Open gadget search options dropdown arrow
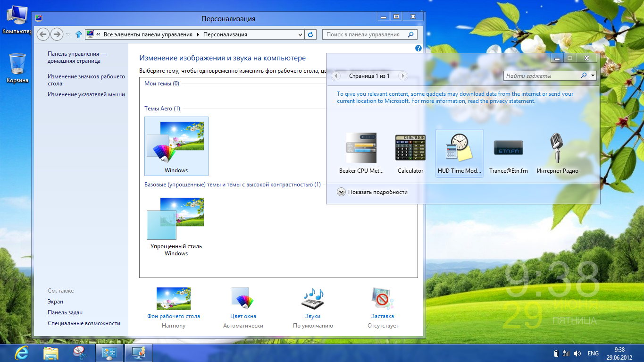Image resolution: width=644 pixels, height=362 pixels. point(593,76)
